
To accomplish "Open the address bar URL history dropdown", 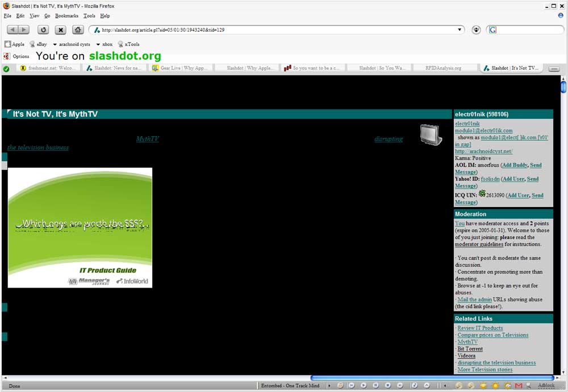I will tap(460, 29).
